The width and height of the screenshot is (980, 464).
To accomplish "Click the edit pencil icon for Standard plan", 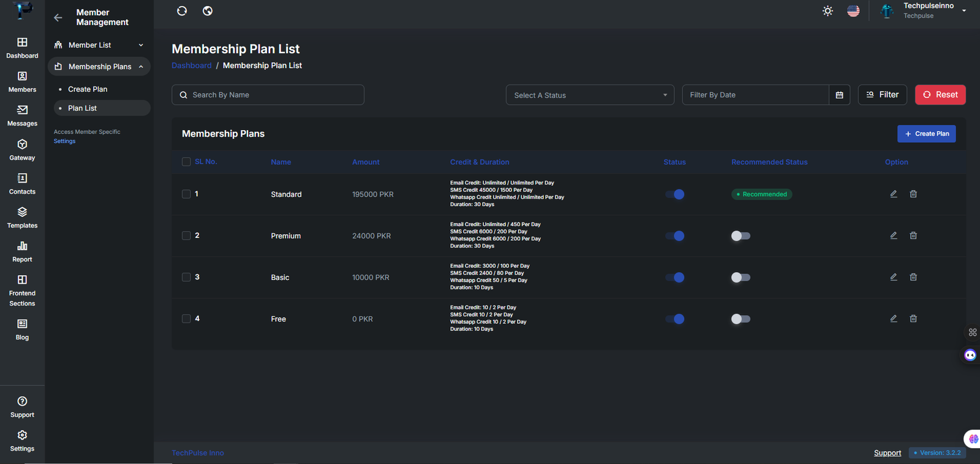I will pos(894,194).
